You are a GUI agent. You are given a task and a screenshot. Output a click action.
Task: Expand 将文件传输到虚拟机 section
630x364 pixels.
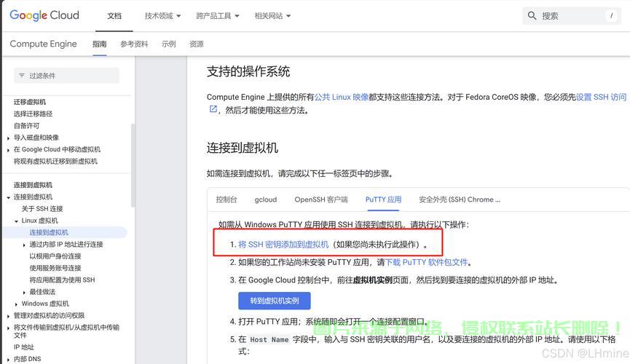coord(9,328)
